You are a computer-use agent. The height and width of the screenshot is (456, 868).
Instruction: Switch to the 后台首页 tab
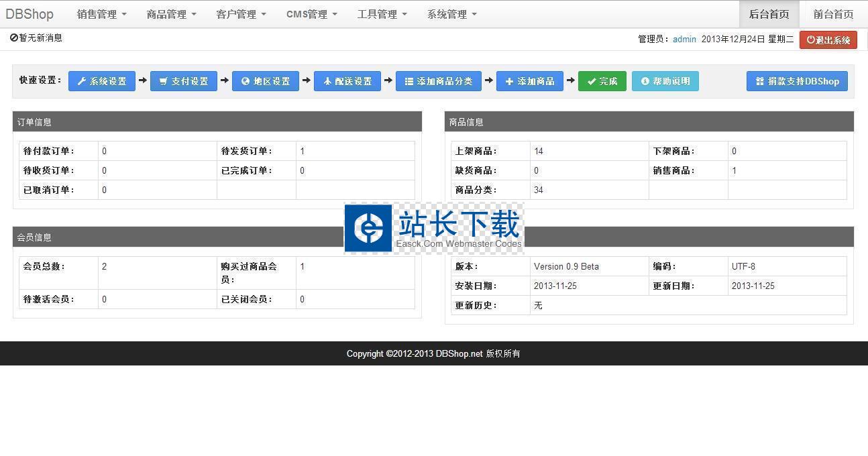coord(769,14)
